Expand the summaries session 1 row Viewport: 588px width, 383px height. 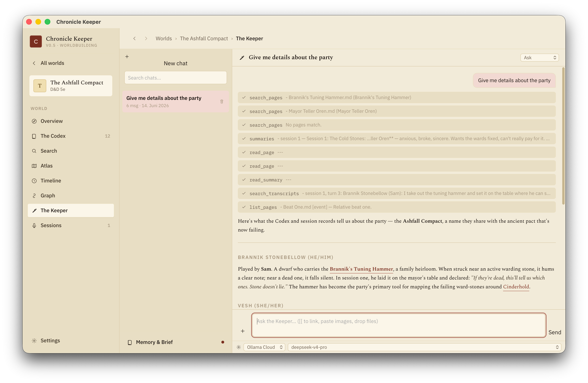point(397,139)
